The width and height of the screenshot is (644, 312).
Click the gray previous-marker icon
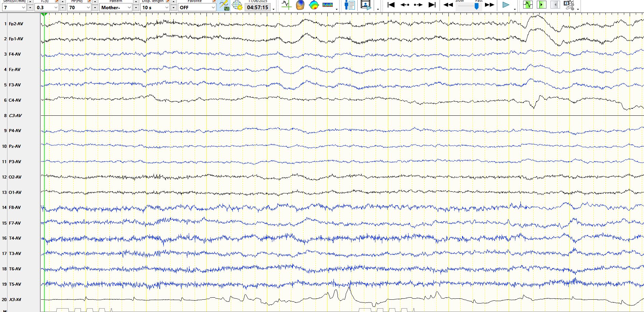pos(555,5)
